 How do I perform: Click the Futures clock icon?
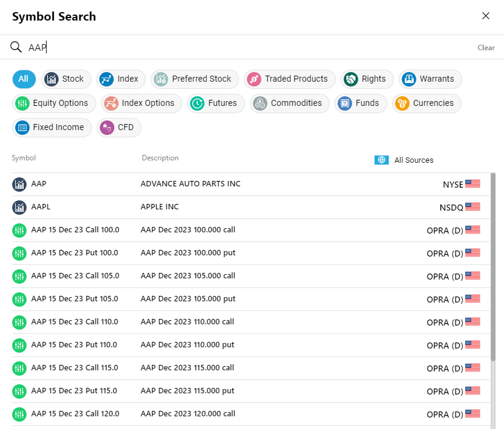(x=197, y=103)
